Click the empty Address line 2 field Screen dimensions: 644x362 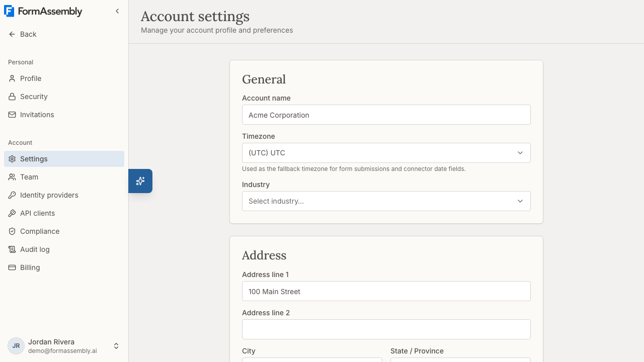click(x=386, y=329)
